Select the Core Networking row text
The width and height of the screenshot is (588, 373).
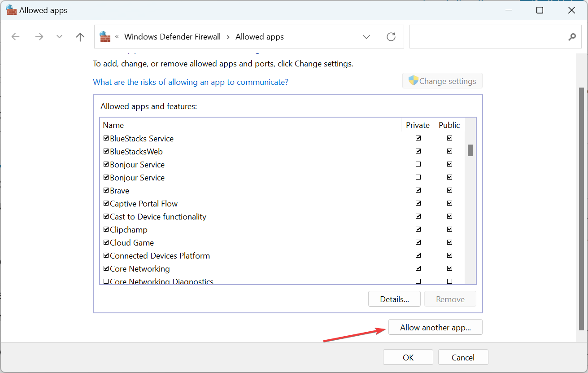(140, 269)
